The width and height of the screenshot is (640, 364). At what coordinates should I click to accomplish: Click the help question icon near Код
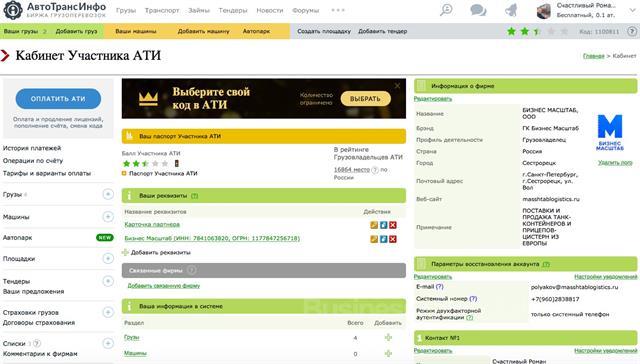point(631,31)
